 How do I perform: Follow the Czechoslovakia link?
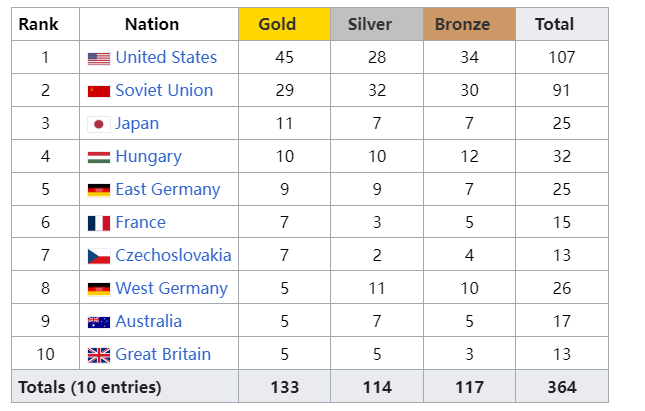173,255
